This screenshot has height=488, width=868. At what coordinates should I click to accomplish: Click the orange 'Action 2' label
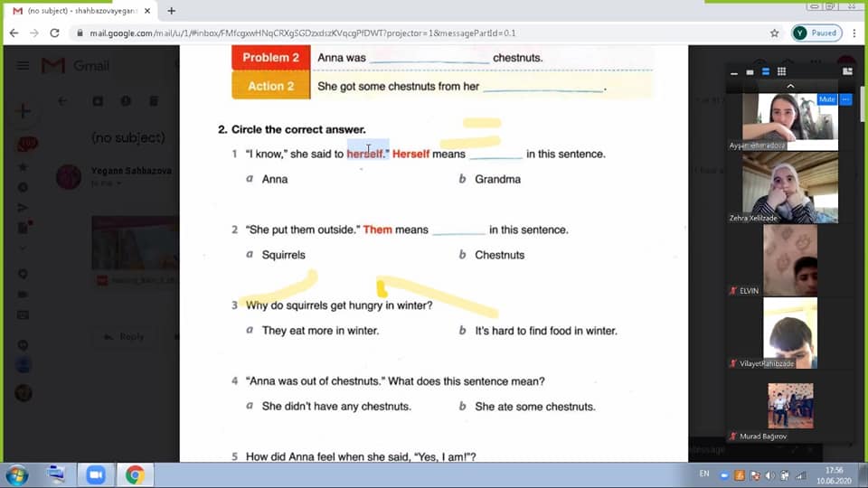(x=270, y=86)
